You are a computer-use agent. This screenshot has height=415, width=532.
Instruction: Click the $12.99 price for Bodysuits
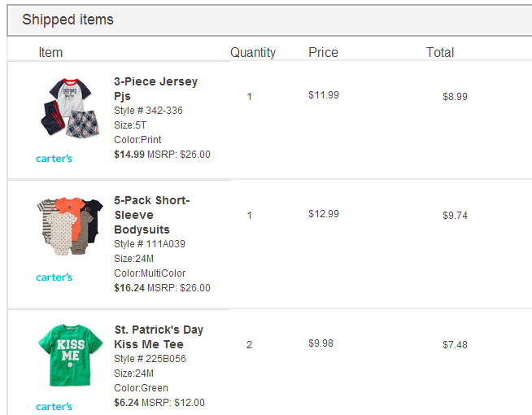click(324, 214)
